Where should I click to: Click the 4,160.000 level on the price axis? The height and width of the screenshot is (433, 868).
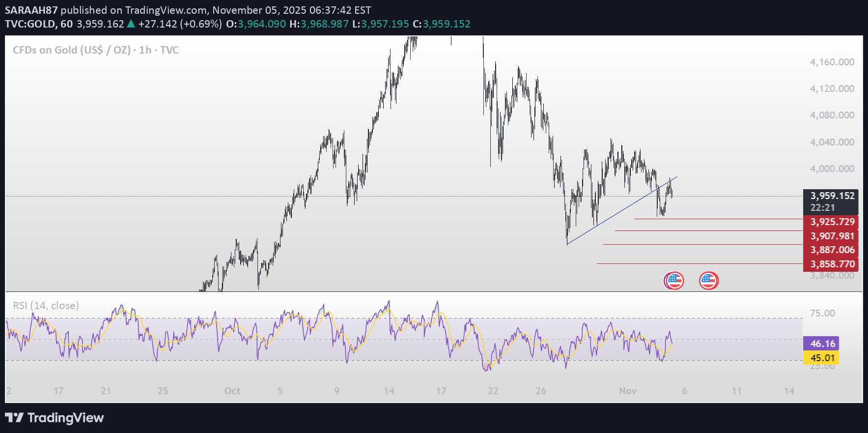tap(832, 62)
